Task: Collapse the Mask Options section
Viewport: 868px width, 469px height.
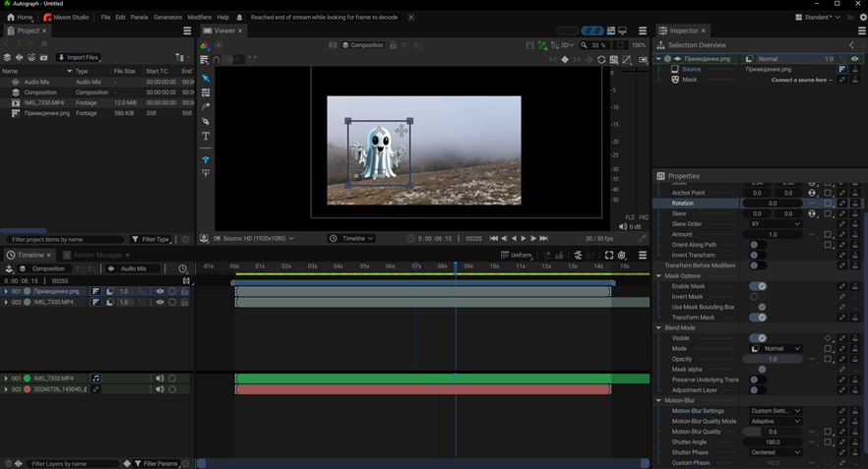Action: point(658,276)
